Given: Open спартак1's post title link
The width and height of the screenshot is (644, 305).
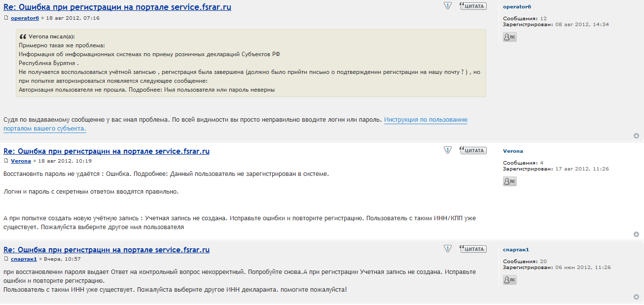Looking at the screenshot, I should 107,250.
